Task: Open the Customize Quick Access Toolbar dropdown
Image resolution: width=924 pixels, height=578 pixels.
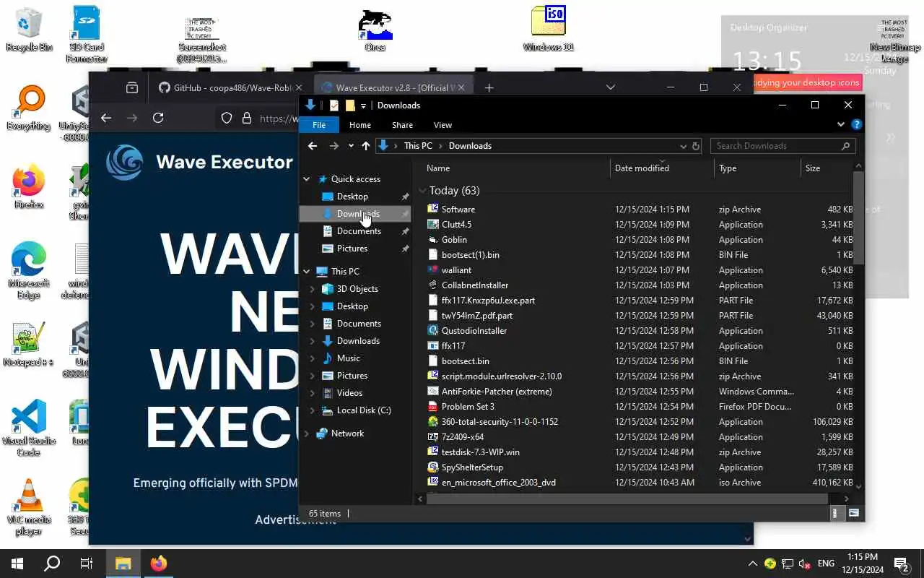Action: [x=363, y=106]
